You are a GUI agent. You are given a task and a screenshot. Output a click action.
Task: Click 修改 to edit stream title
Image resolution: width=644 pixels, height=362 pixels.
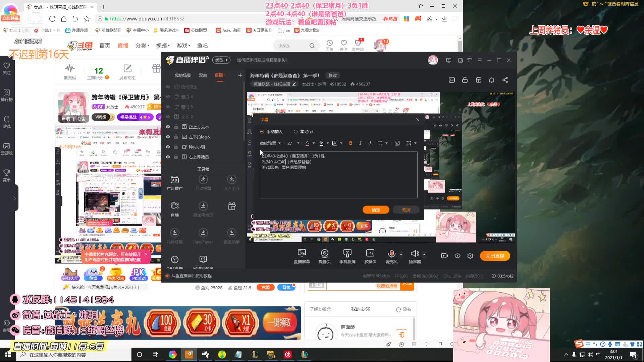point(332,75)
